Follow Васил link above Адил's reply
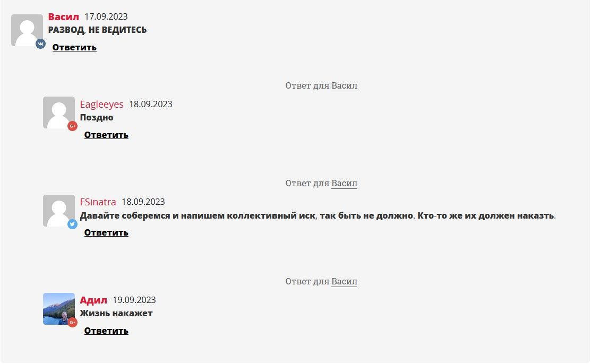The height and width of the screenshot is (364, 592). coord(345,281)
